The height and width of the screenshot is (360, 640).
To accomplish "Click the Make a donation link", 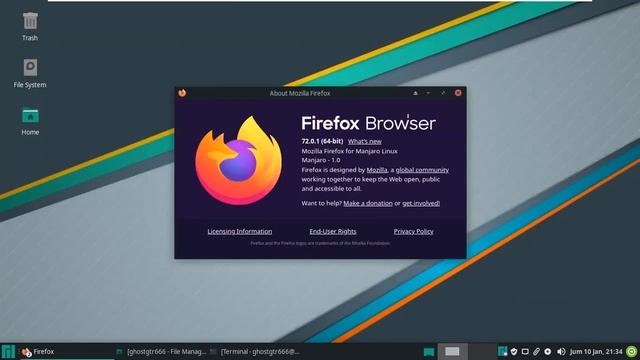I will [x=368, y=203].
